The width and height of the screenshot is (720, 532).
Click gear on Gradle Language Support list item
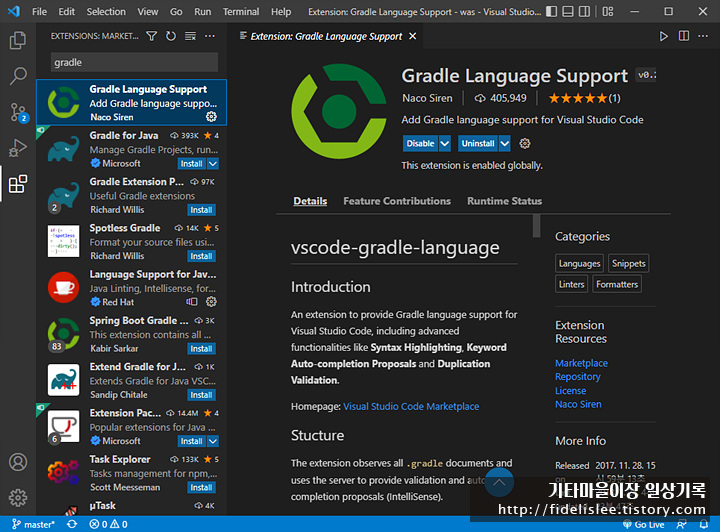coord(211,117)
